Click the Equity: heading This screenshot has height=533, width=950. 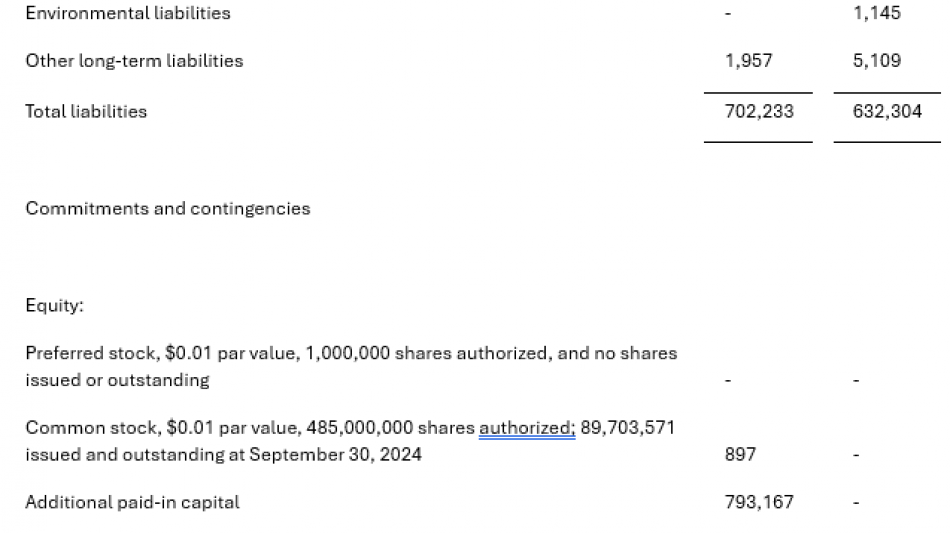tap(54, 306)
